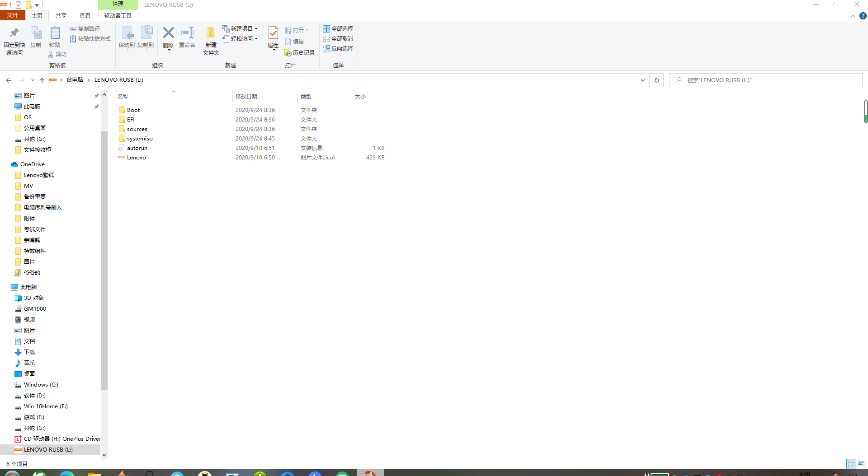868x476 pixels.
Task: Collapse the ribbon with the chevron
Action: (853, 16)
